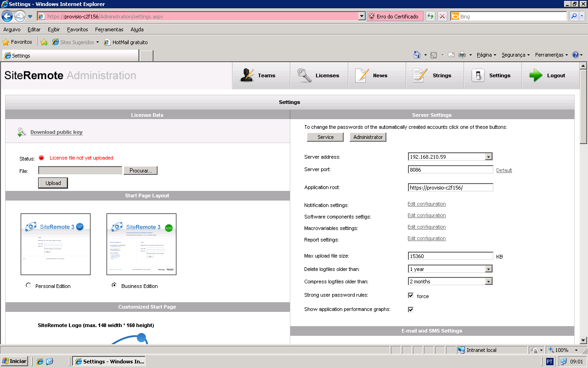Expand the Server address dropdown
The image size is (588, 368).
click(x=488, y=157)
